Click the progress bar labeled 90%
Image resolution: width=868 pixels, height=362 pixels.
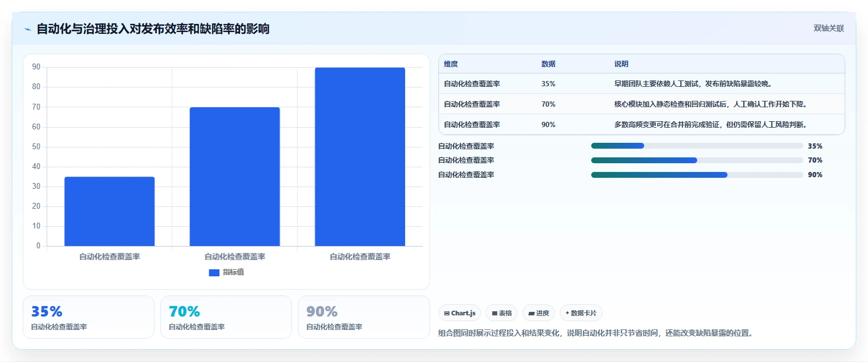point(697,175)
